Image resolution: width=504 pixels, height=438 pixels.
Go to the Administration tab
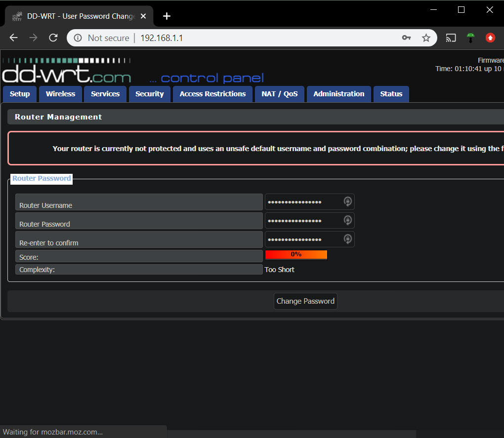pyautogui.click(x=338, y=94)
